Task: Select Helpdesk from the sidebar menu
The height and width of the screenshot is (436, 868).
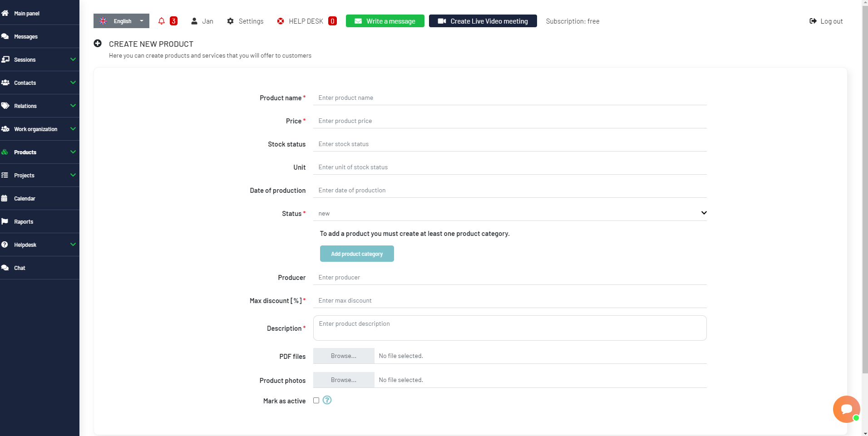Action: pyautogui.click(x=25, y=245)
